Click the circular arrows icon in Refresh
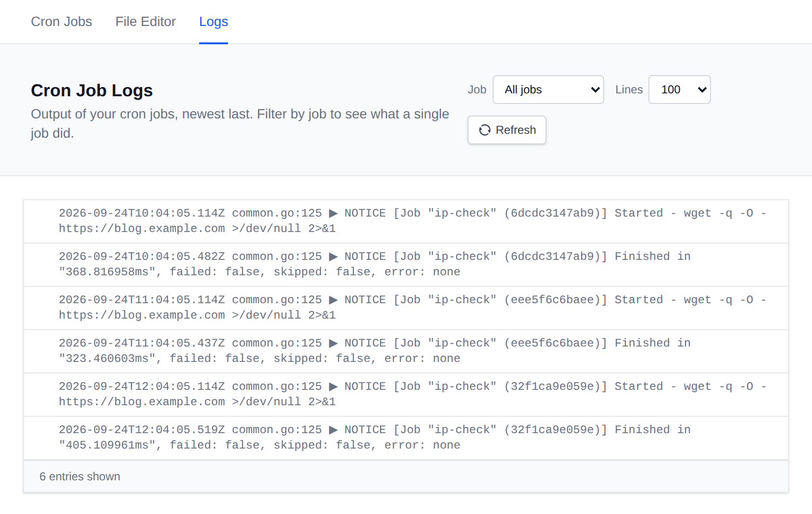Screen dimensions: 812x514 (x=485, y=130)
